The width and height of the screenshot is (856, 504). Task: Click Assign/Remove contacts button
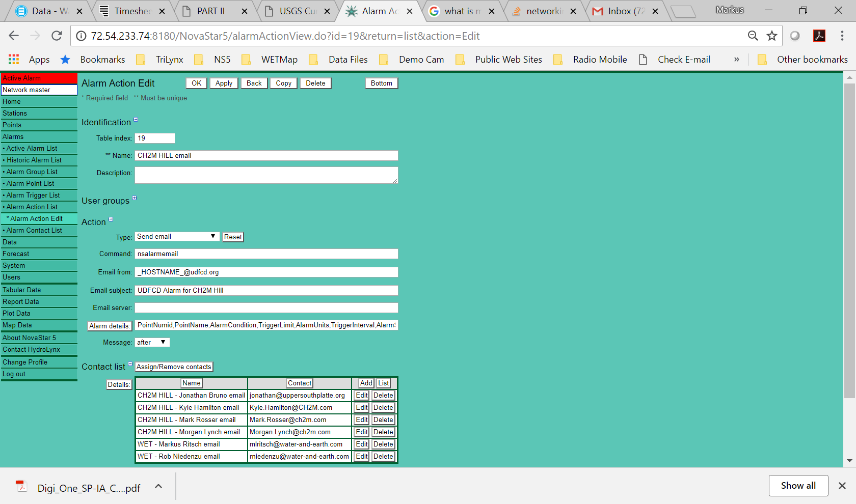point(174,367)
